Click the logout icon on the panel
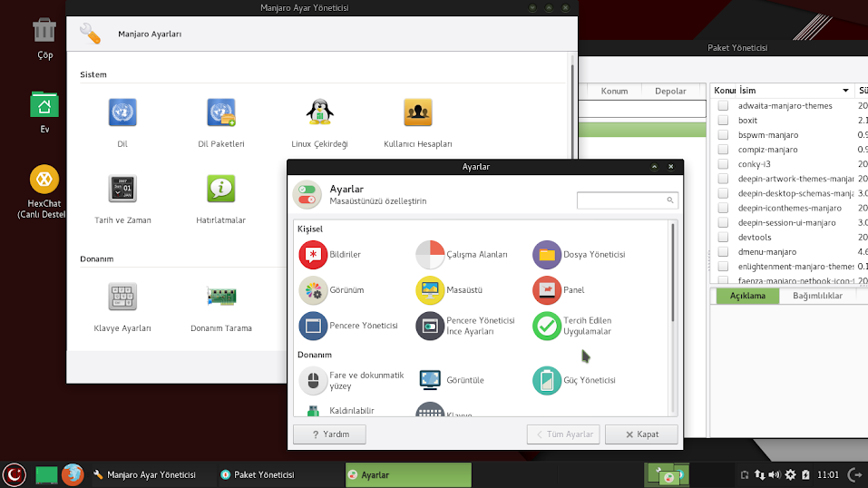This screenshot has height=488, width=868. (x=856, y=474)
